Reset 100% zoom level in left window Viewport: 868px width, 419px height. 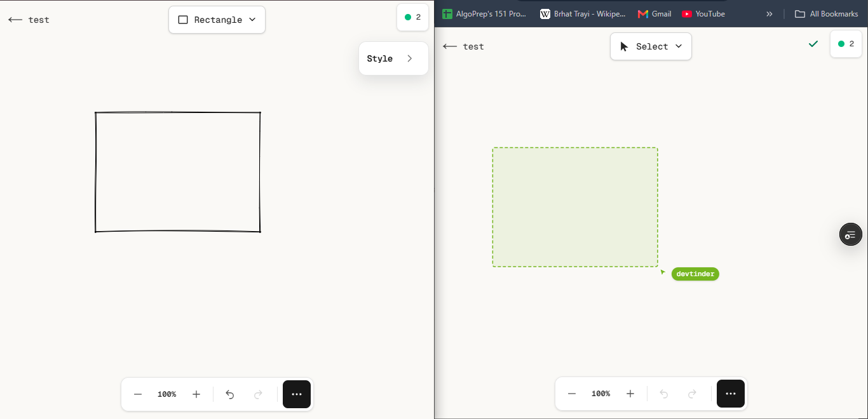coord(166,394)
